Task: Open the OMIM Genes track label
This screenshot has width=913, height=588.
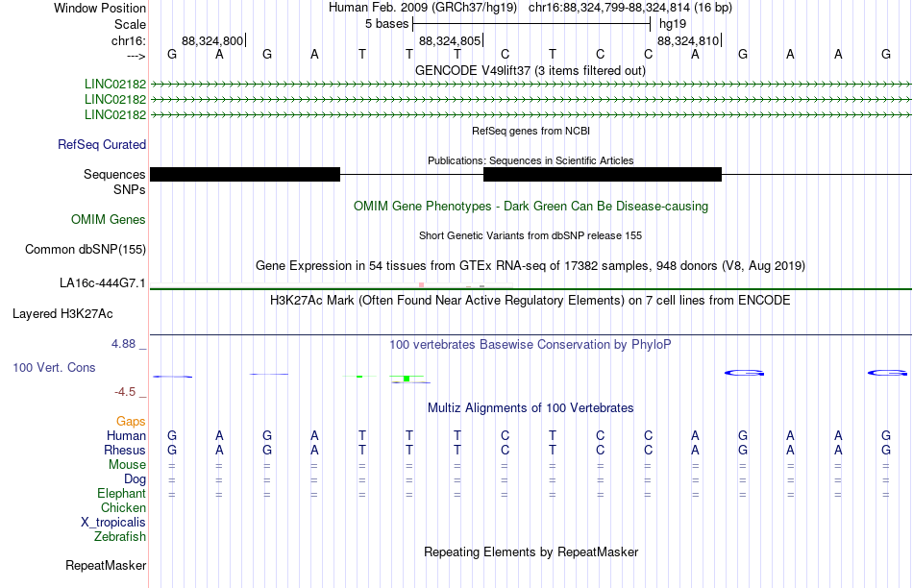Action: click(109, 219)
